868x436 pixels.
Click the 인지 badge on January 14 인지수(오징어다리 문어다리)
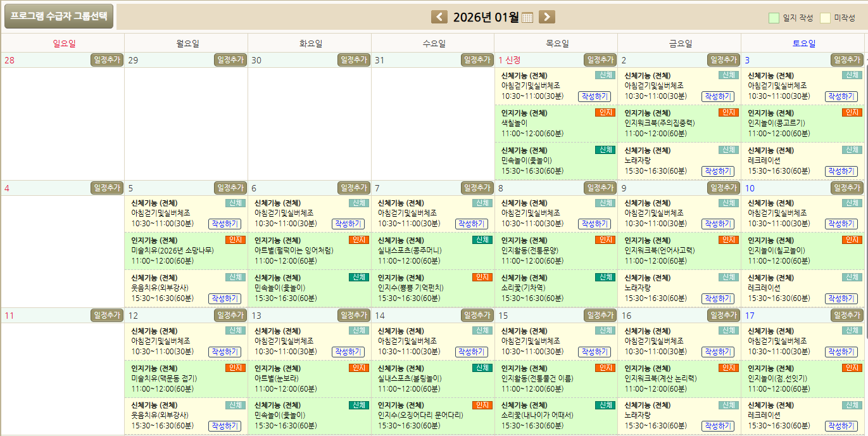[482, 406]
